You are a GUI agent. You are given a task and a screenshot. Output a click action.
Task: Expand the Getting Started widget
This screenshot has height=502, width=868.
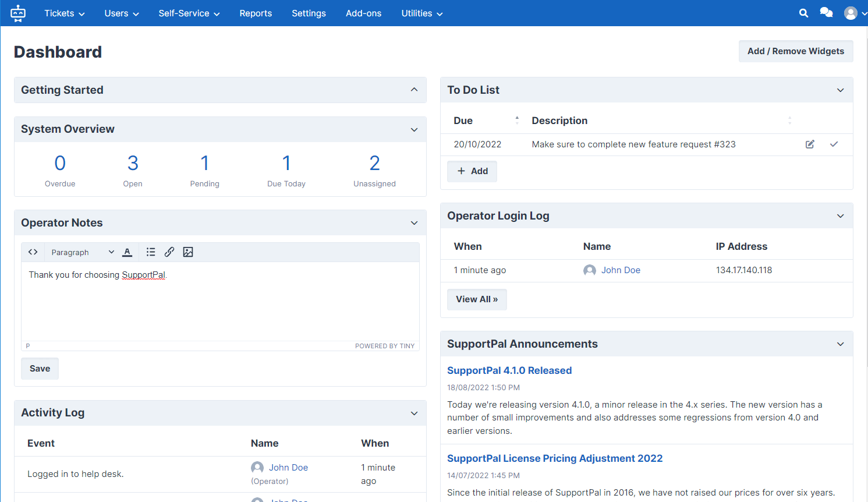tap(414, 90)
